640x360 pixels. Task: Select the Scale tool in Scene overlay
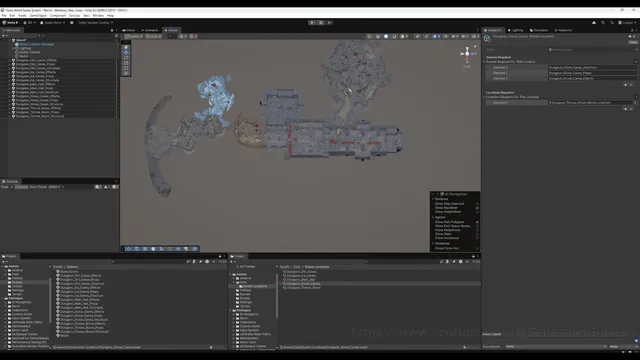coord(126,63)
